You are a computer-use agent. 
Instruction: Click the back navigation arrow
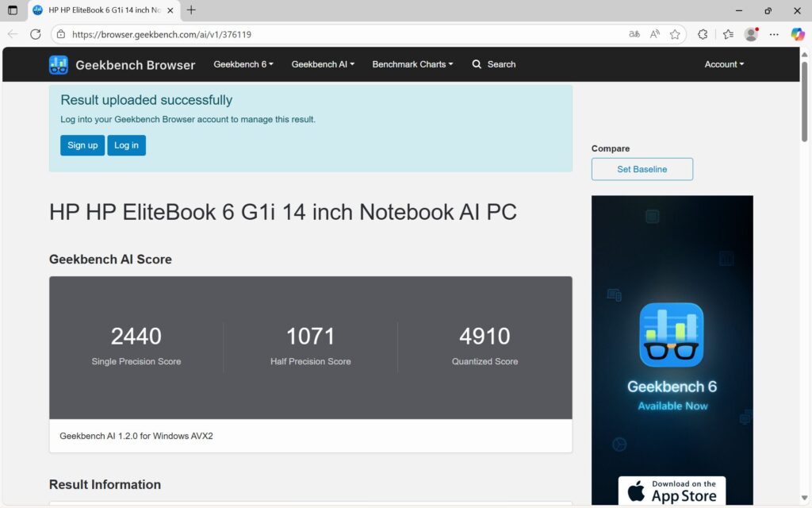click(x=13, y=34)
